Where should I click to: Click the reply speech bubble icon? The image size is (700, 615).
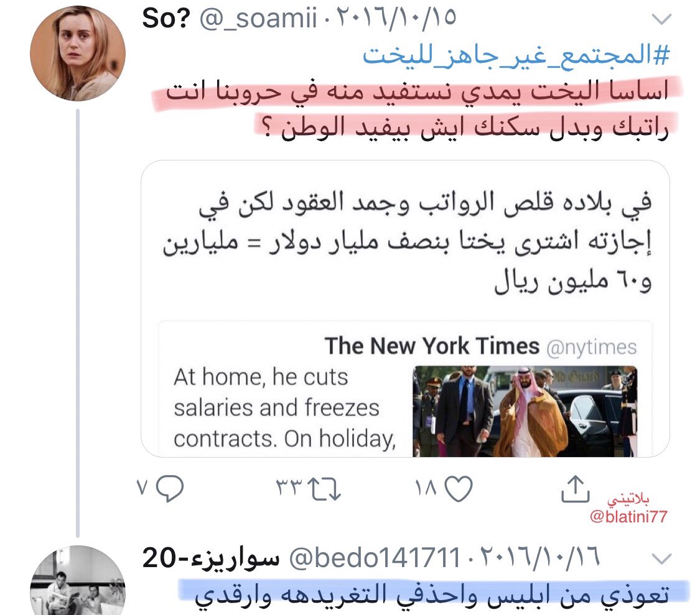[170, 489]
